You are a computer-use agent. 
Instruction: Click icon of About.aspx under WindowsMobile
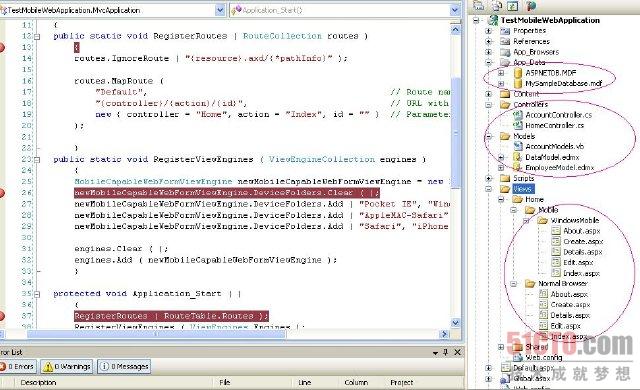[556, 230]
